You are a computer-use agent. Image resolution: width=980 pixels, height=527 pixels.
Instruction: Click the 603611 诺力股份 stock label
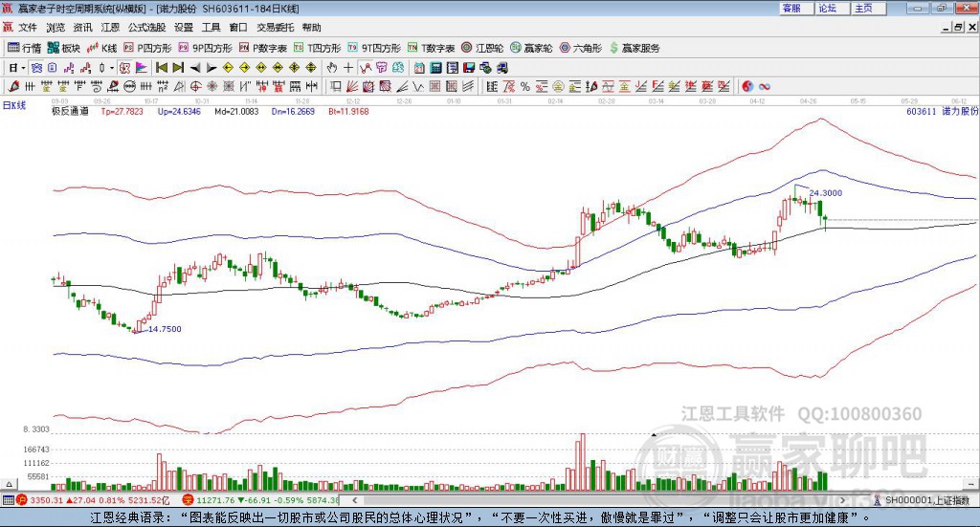pos(942,111)
